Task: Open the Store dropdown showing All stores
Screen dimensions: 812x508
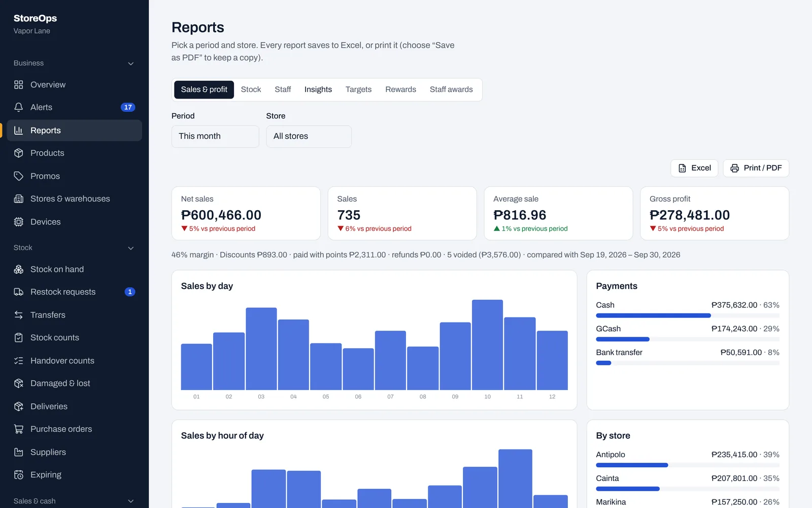Action: pyautogui.click(x=309, y=137)
